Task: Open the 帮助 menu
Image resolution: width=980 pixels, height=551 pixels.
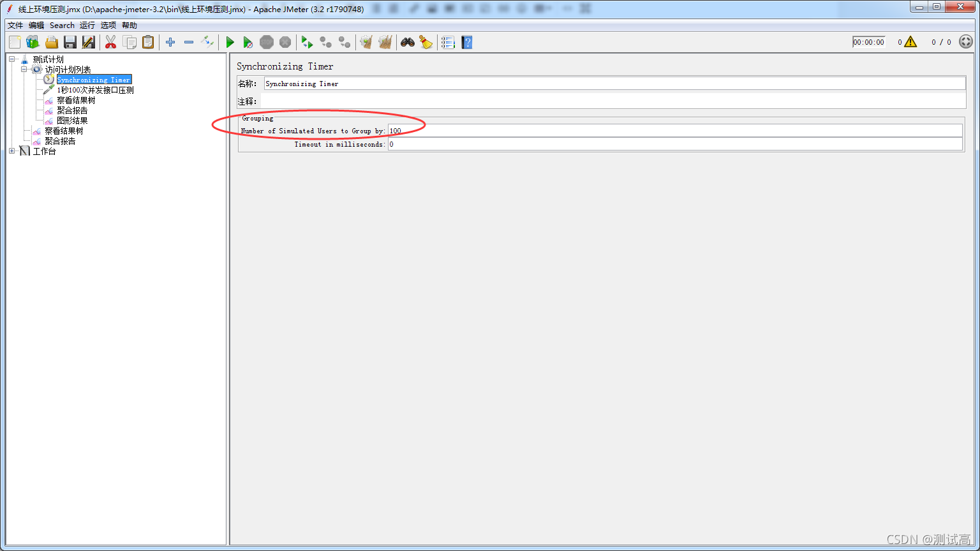Action: (x=130, y=26)
